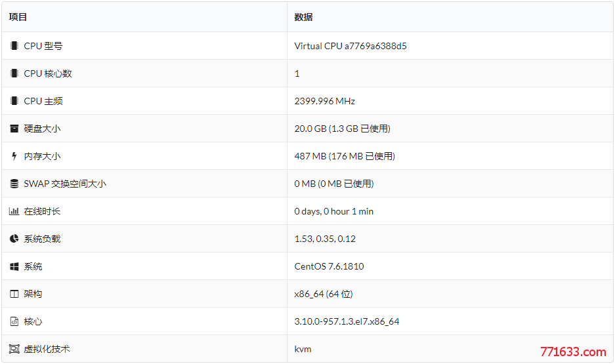Click the chip icon beside CPU 型号

(14, 46)
